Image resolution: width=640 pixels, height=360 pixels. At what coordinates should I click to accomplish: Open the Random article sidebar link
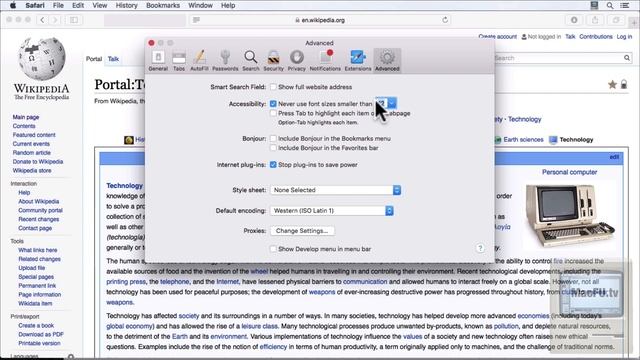coord(31,153)
